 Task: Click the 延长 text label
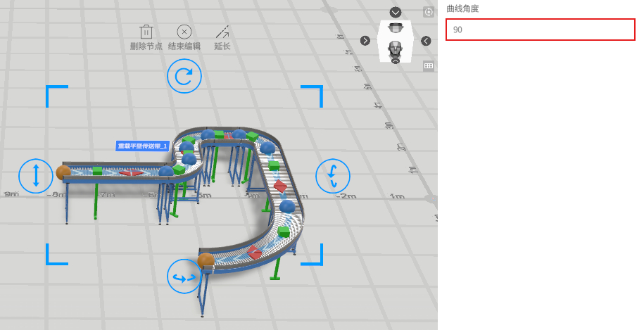[222, 46]
